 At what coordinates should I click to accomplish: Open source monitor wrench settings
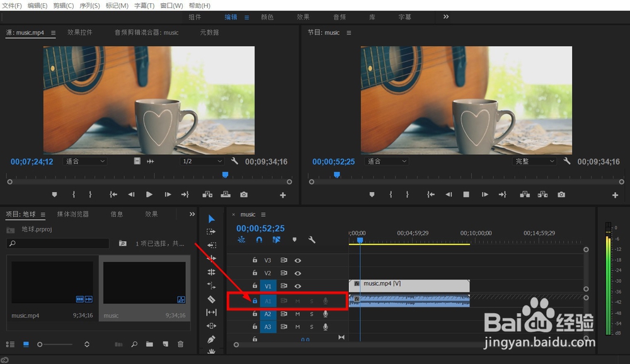tap(234, 161)
